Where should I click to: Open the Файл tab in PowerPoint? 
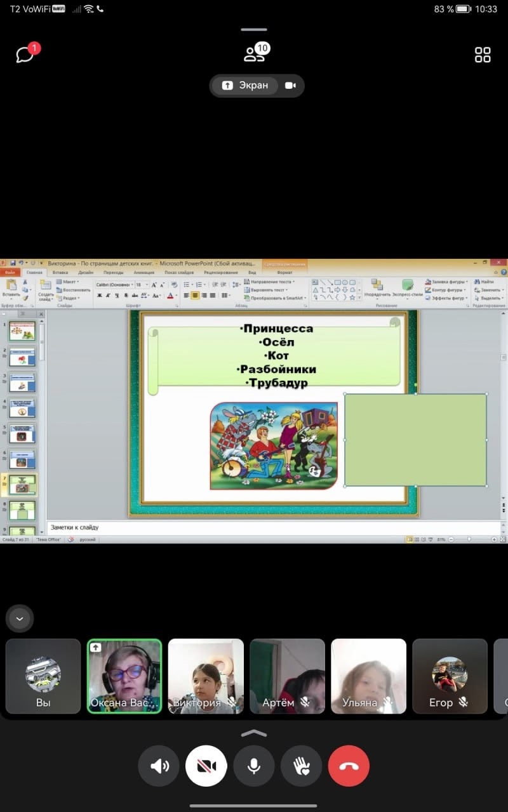10,272
